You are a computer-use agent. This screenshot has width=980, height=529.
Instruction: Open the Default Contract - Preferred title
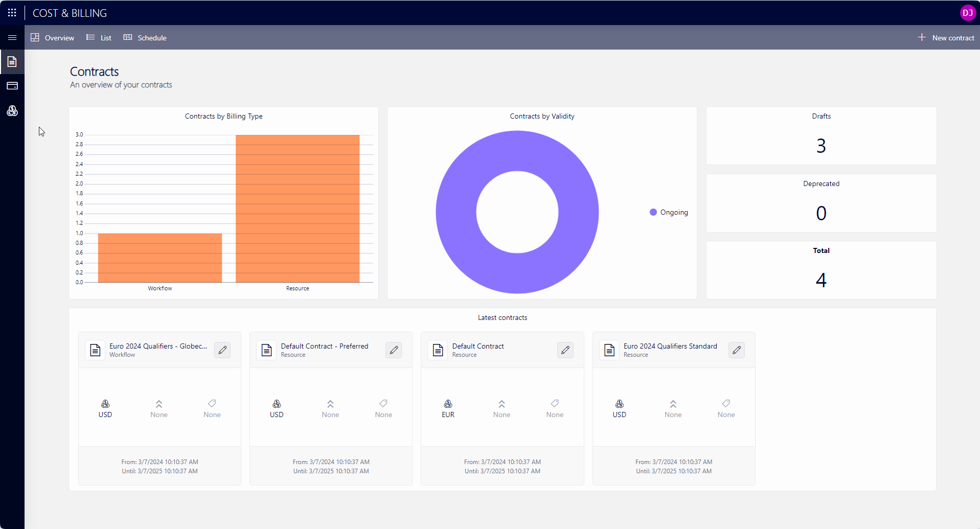click(325, 346)
